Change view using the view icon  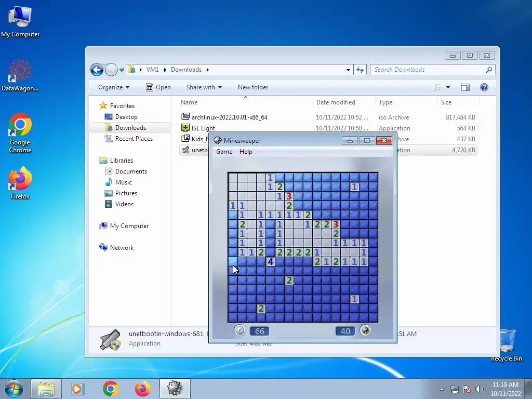point(436,87)
